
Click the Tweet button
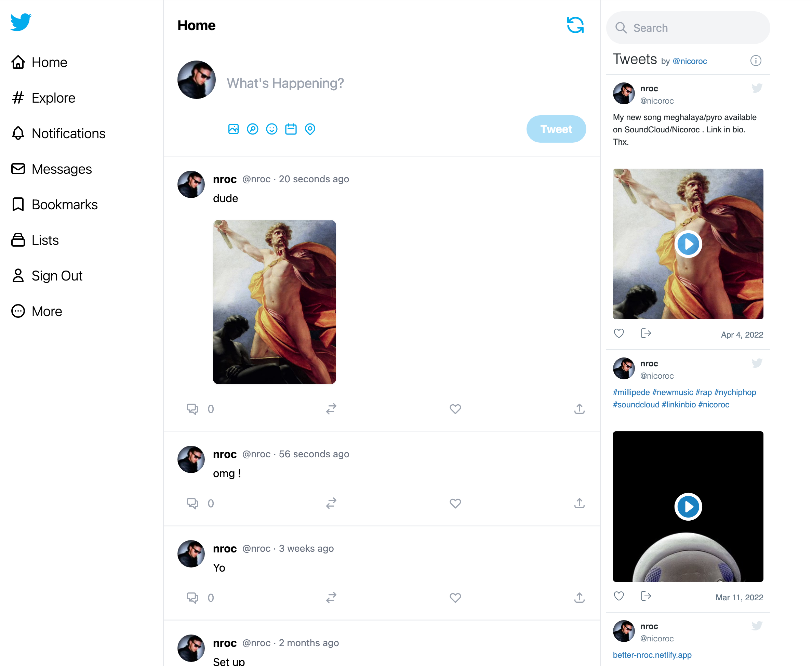pos(556,129)
